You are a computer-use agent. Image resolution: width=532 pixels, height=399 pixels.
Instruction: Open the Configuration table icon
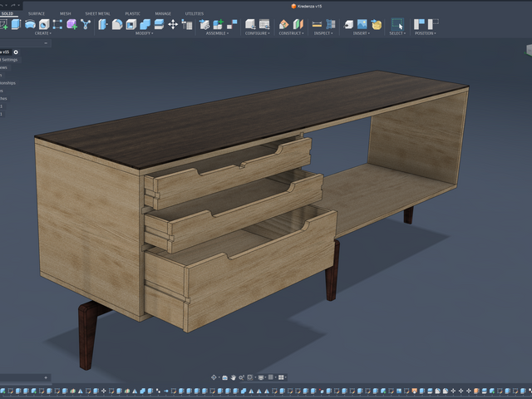(x=264, y=24)
